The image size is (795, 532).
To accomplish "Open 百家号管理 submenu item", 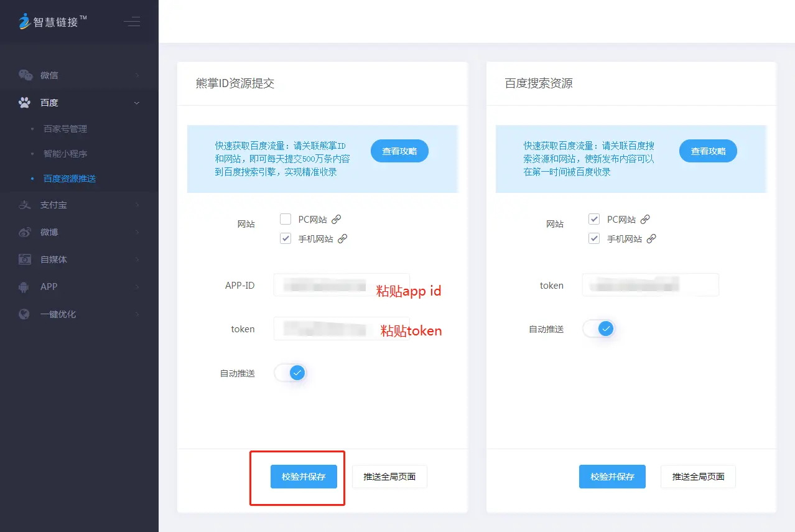I will pyautogui.click(x=65, y=129).
